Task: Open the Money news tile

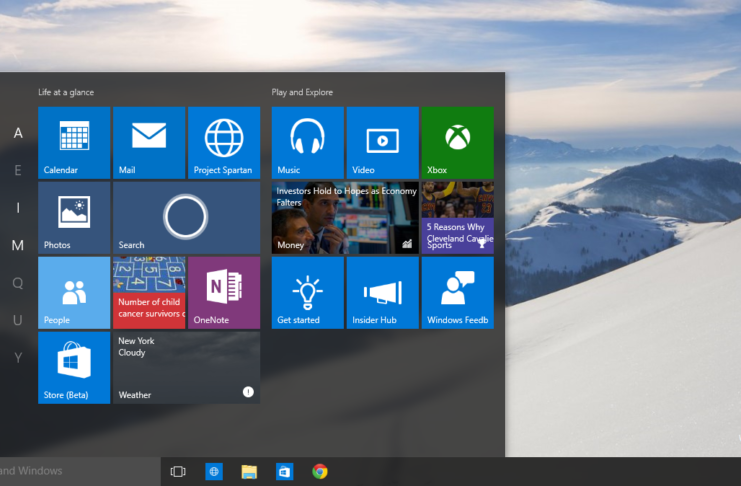Action: (345, 217)
